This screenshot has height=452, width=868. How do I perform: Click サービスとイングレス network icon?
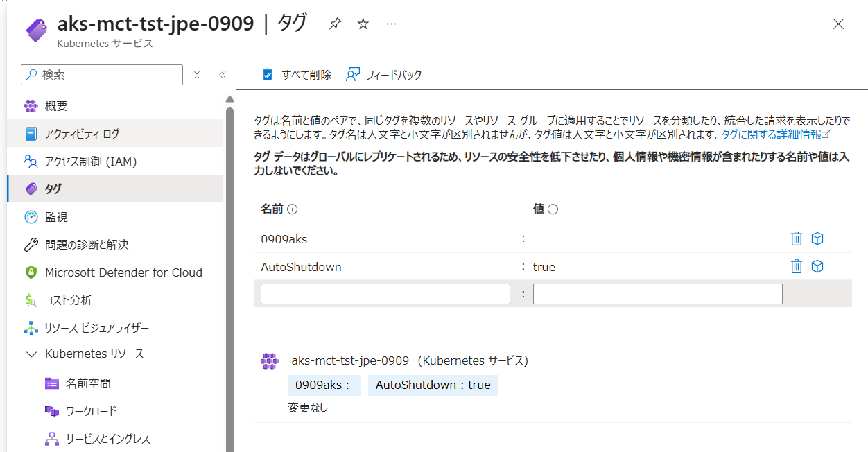click(51, 439)
